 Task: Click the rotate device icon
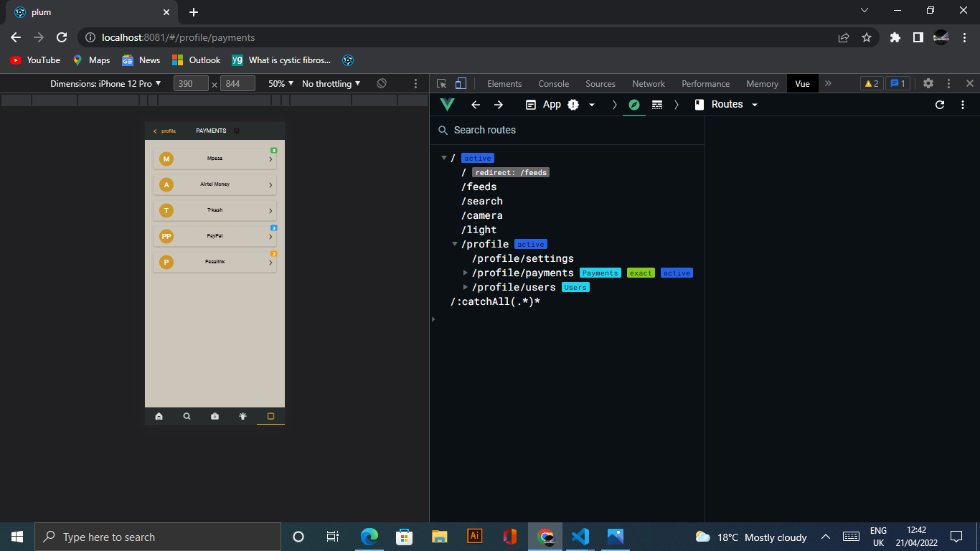[382, 83]
